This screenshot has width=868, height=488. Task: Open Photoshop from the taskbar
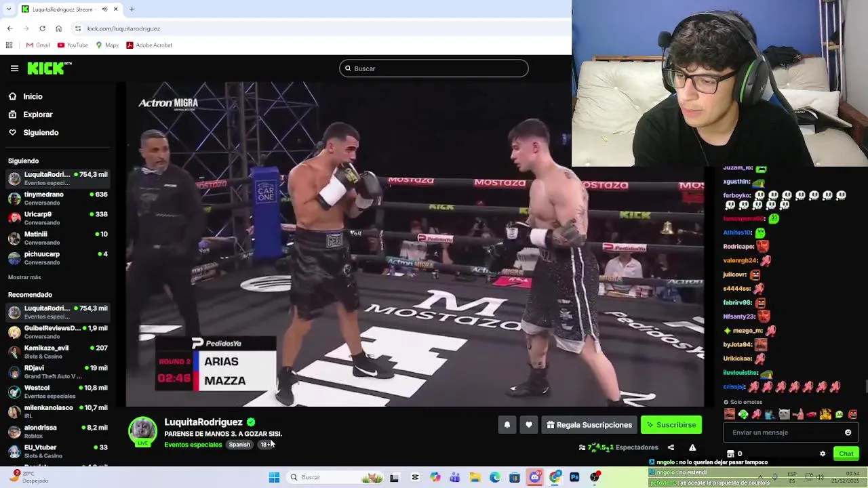(x=575, y=477)
